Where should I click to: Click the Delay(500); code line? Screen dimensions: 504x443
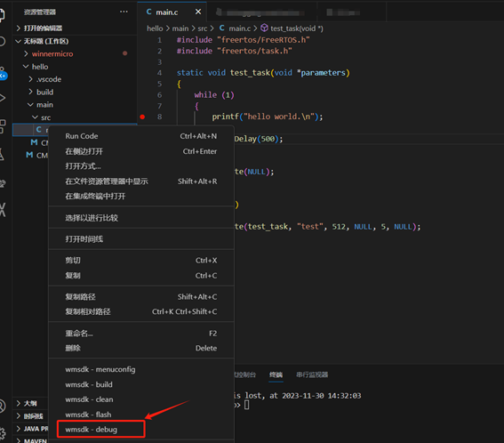coord(259,139)
